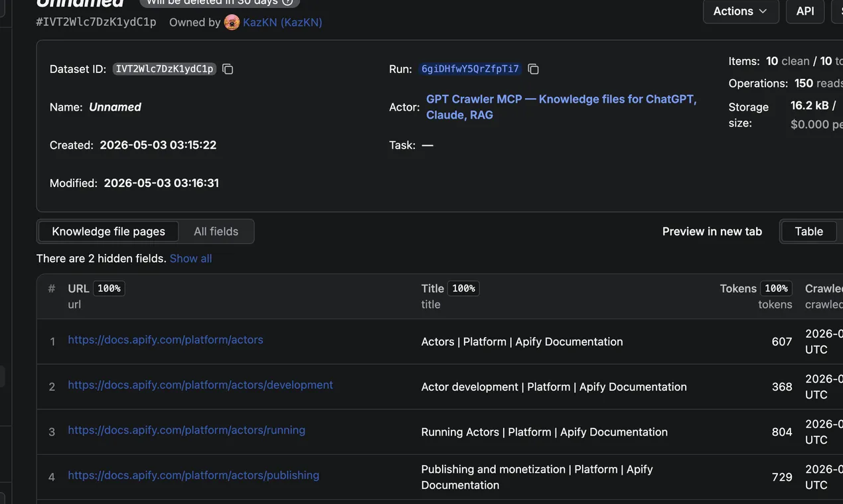
Task: Click the #IVT2Wlc7DzK1ydC1p heading ID
Action: (x=96, y=22)
